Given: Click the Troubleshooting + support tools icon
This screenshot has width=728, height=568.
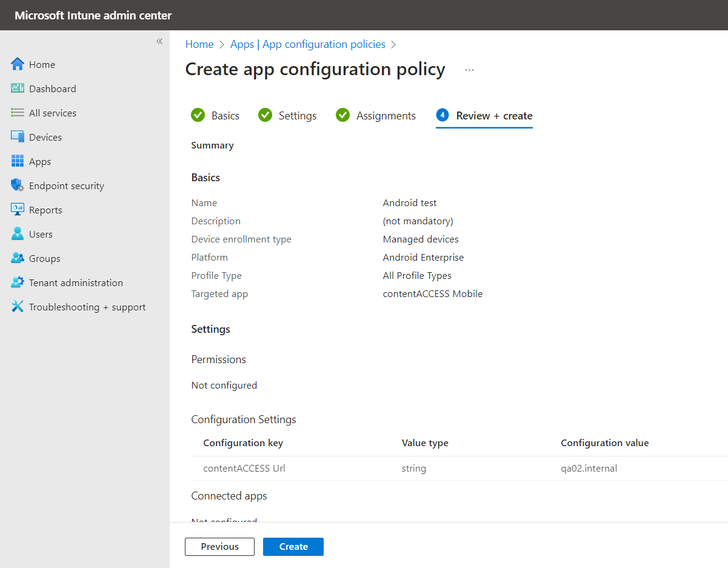Looking at the screenshot, I should pyautogui.click(x=18, y=307).
